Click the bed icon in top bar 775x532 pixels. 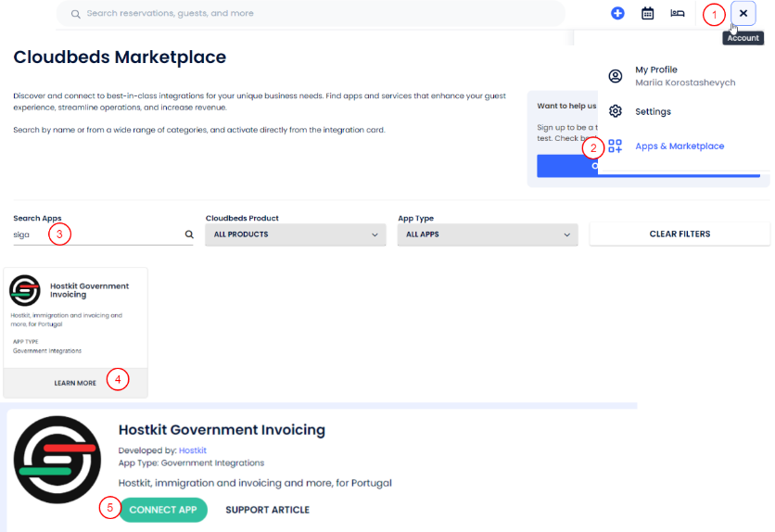pyautogui.click(x=678, y=14)
